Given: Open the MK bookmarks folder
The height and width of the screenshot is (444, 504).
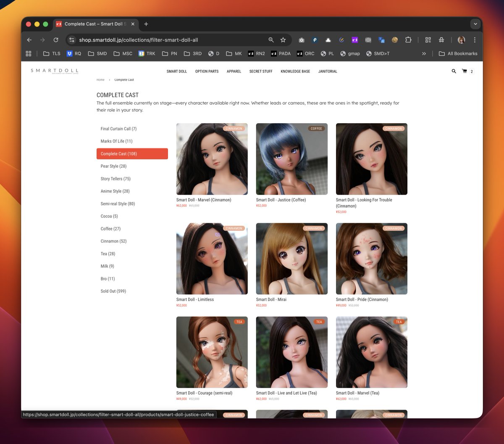Looking at the screenshot, I should pos(234,53).
